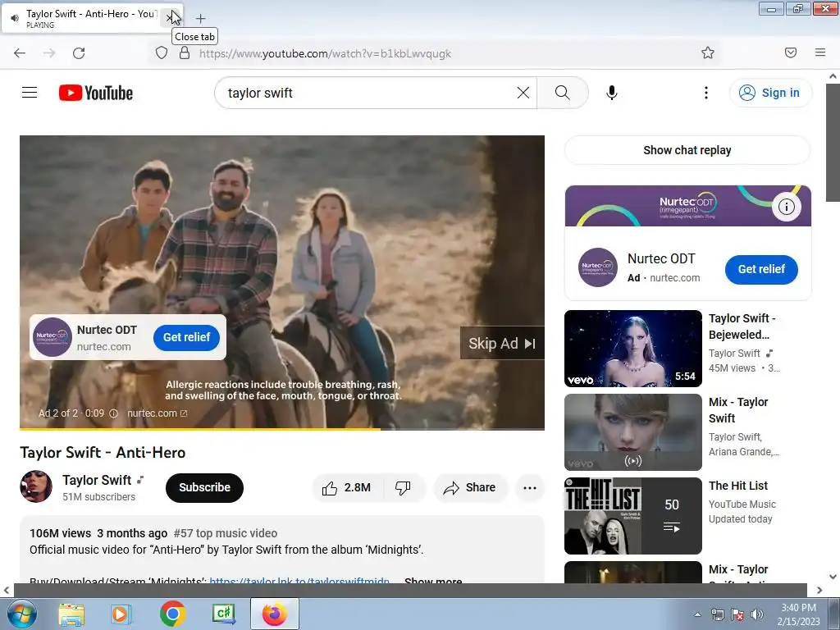The width and height of the screenshot is (840, 630).
Task: Open tracking protection shield icon
Action: pyautogui.click(x=162, y=53)
